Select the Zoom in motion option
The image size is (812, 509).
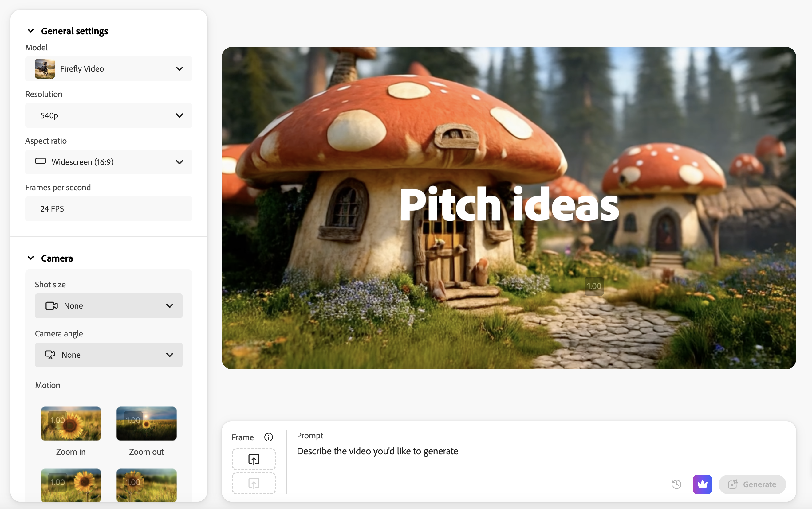pyautogui.click(x=71, y=423)
